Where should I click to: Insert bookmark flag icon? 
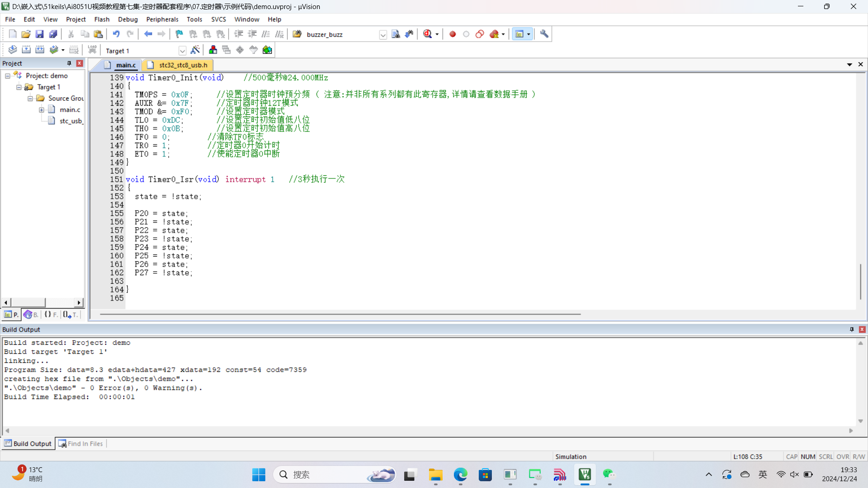(179, 34)
